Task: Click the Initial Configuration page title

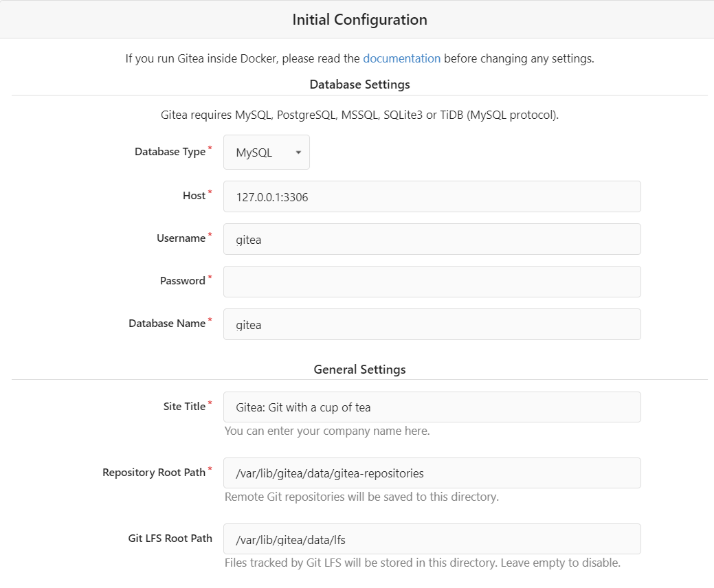Action: tap(359, 19)
